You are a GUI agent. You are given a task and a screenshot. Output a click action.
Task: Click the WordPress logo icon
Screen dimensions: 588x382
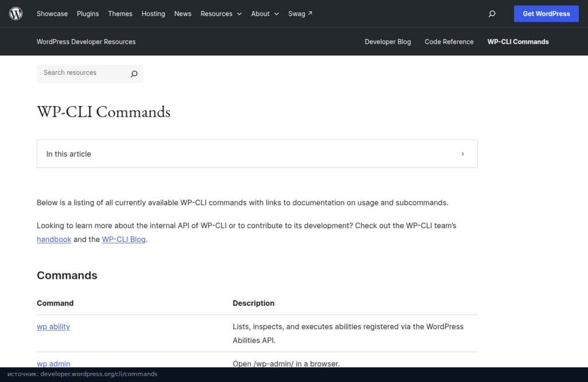point(16,14)
